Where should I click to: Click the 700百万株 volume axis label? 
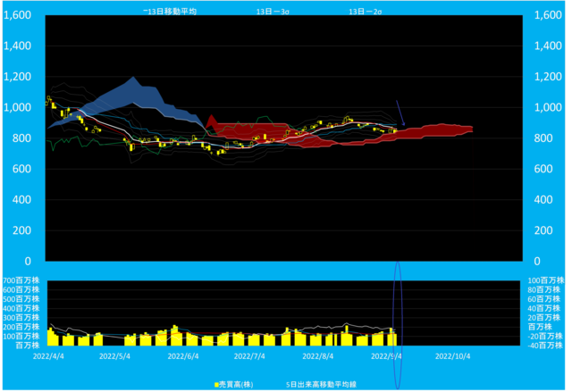click(20, 280)
